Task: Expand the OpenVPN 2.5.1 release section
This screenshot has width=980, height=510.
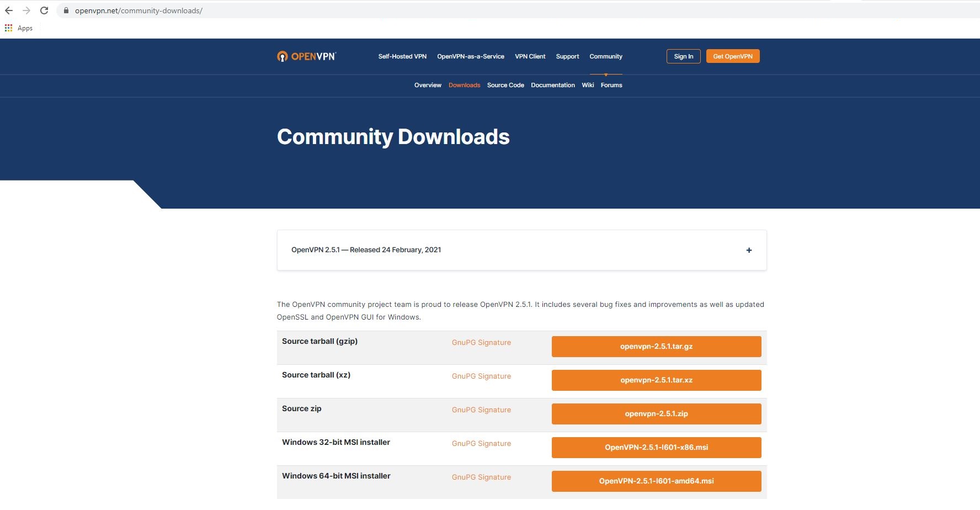Action: click(748, 250)
